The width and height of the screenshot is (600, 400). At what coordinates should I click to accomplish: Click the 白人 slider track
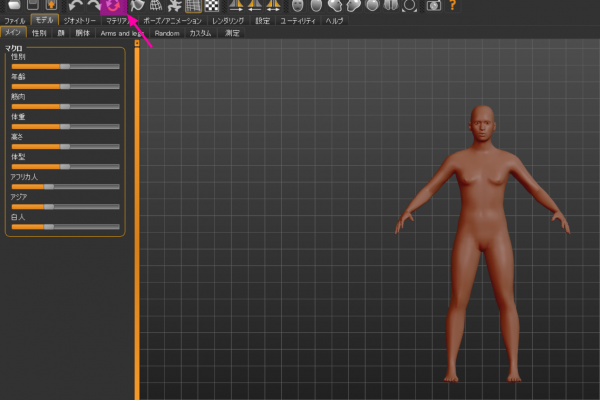pyautogui.click(x=65, y=227)
